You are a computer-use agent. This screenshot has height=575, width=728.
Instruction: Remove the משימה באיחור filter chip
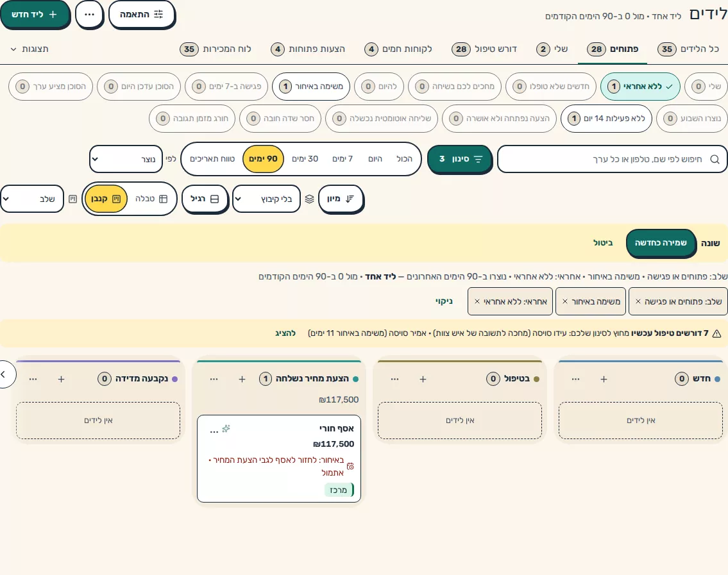point(565,301)
